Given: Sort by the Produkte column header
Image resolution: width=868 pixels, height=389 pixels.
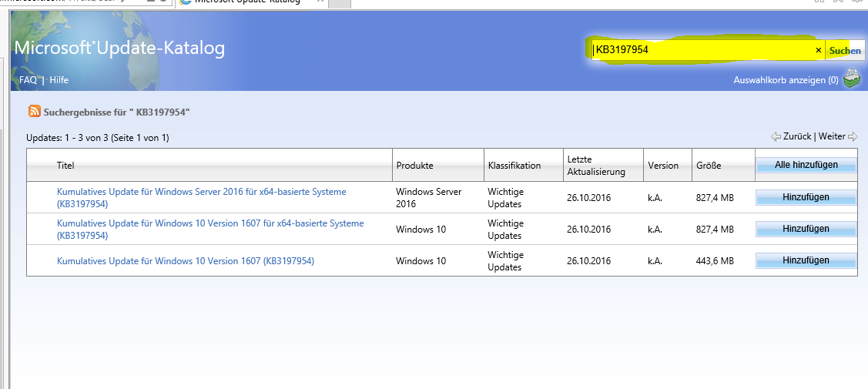Looking at the screenshot, I should [x=414, y=165].
